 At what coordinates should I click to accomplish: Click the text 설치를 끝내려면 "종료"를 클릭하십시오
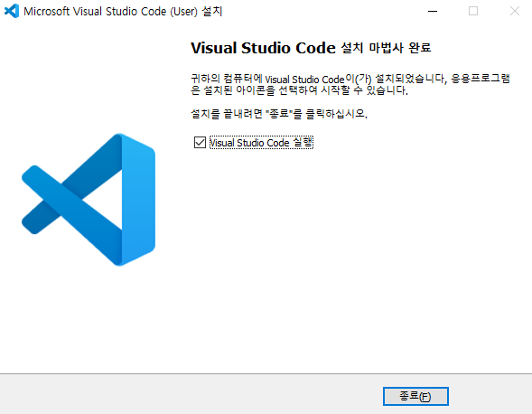(279, 113)
